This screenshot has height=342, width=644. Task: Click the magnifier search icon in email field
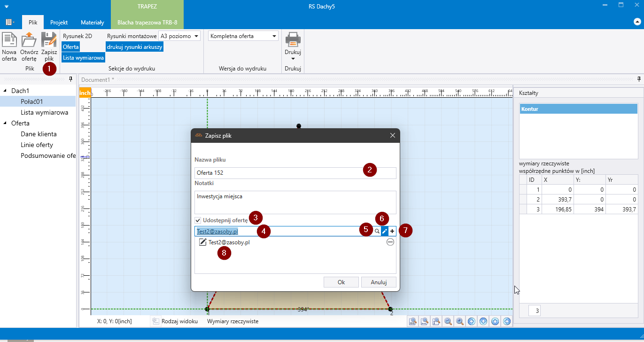[x=377, y=231]
